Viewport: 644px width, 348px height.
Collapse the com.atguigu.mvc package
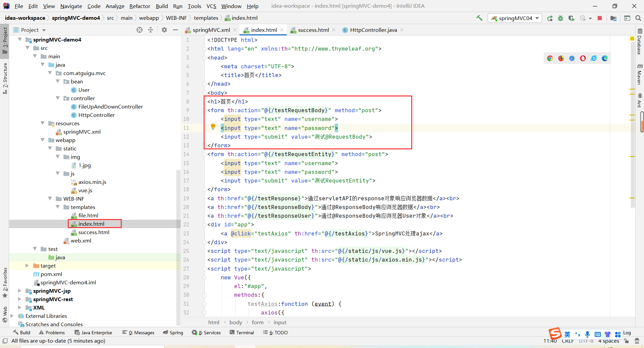click(50, 73)
